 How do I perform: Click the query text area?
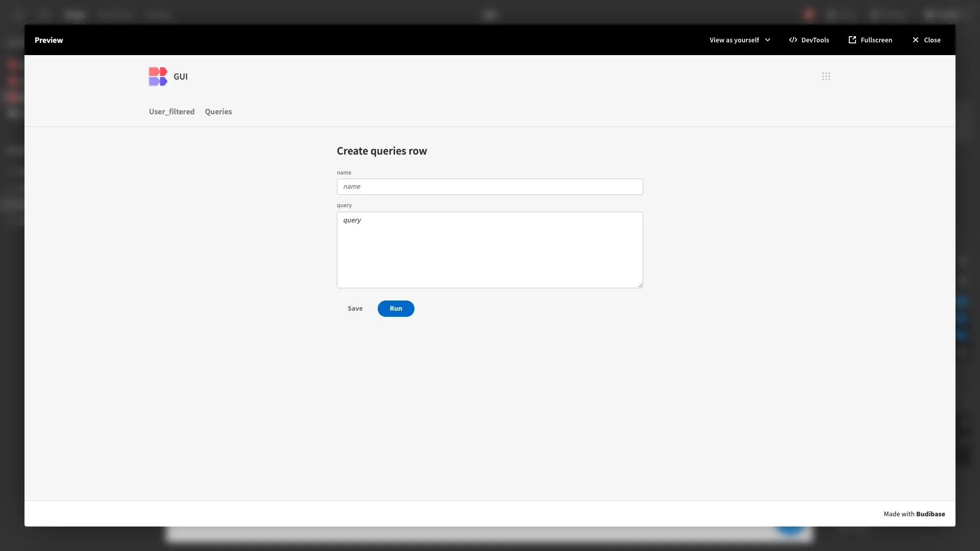coord(489,250)
